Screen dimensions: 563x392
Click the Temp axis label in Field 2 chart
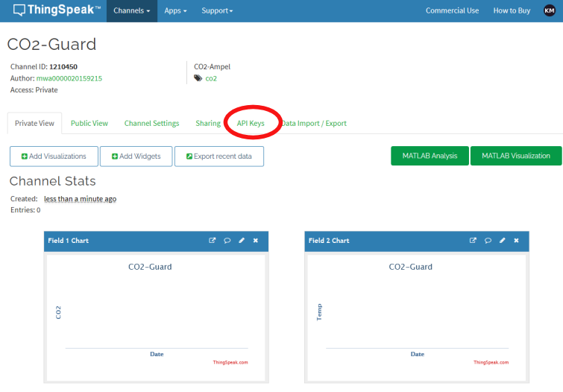point(319,312)
